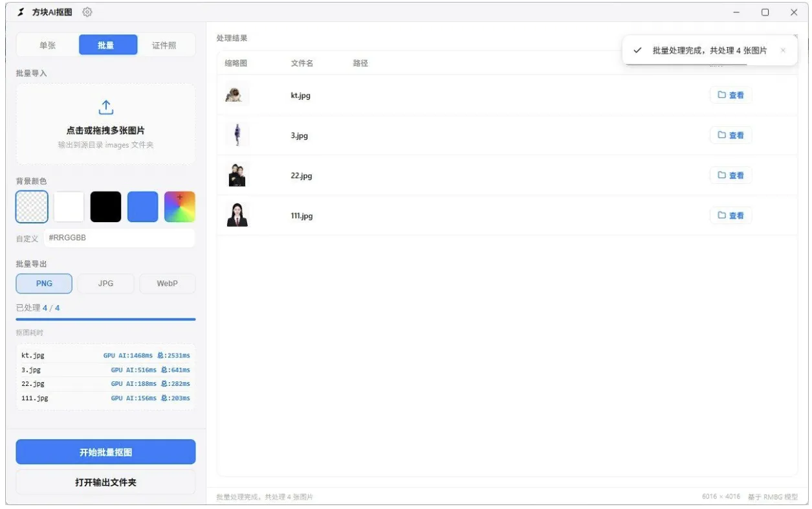
Task: Maximize the 方块AI抠图 window
Action: point(765,12)
